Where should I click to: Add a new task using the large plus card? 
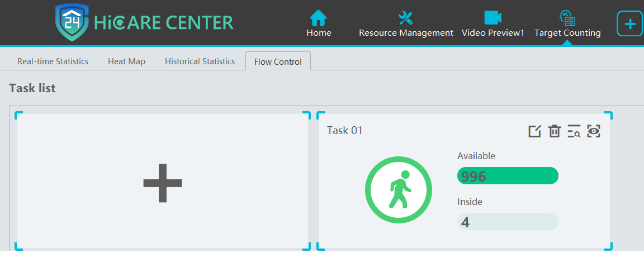point(163,183)
